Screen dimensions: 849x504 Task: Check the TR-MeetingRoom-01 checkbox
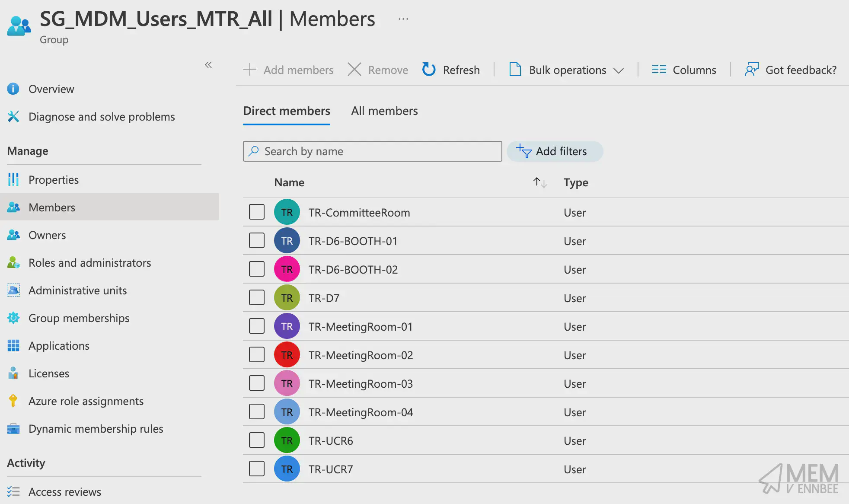click(x=257, y=326)
